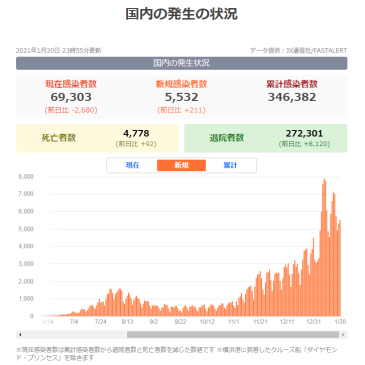This screenshot has height=365, width=365.
Task: Switch chart to the 累計 tab
Action: point(230,165)
